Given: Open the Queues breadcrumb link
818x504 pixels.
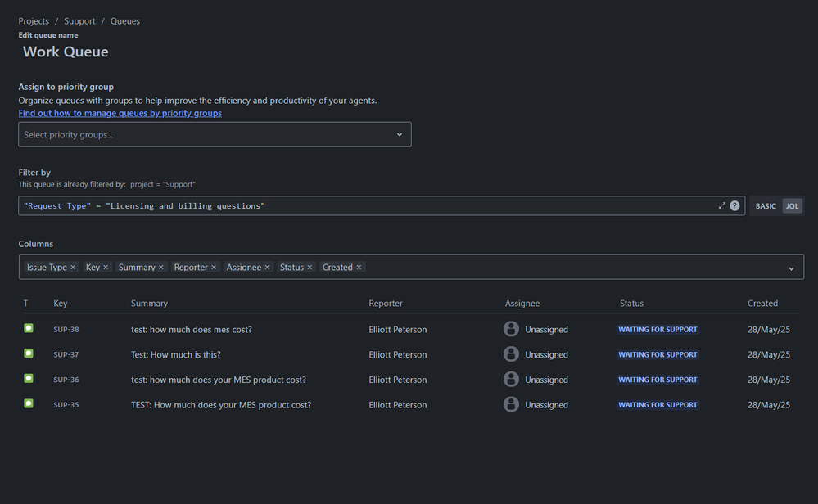Looking at the screenshot, I should click(125, 21).
